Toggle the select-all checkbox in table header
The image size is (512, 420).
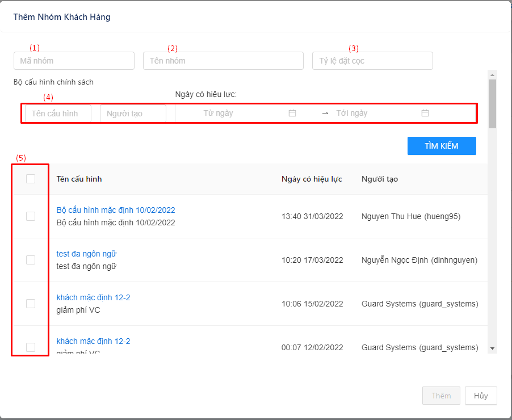(x=31, y=179)
